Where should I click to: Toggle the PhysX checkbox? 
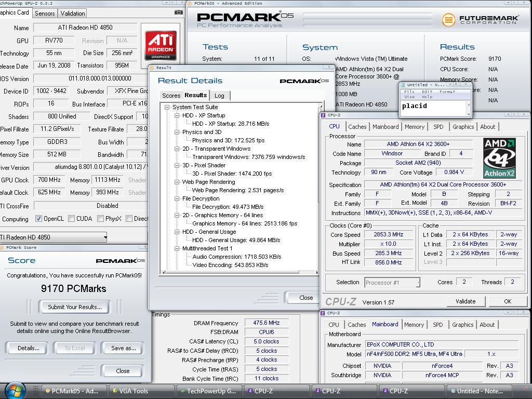[x=100, y=219]
